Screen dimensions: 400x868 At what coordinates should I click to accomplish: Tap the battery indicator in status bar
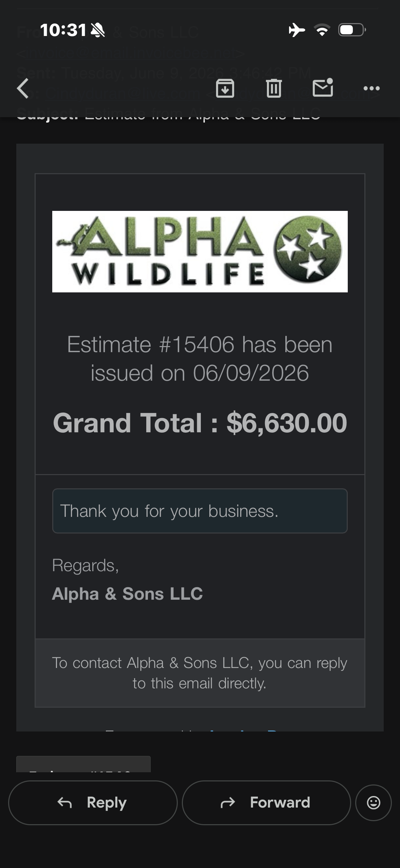[352, 30]
